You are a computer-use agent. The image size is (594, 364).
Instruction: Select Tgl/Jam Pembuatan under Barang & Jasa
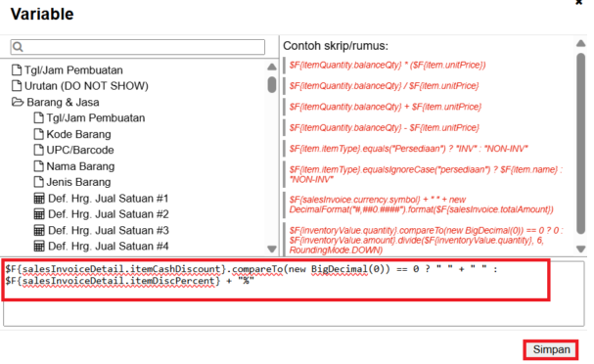(96, 118)
